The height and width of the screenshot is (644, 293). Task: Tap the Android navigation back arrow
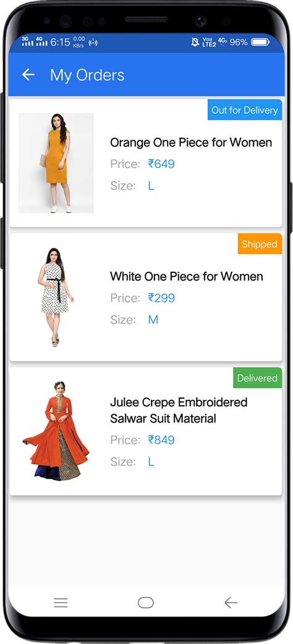click(231, 603)
